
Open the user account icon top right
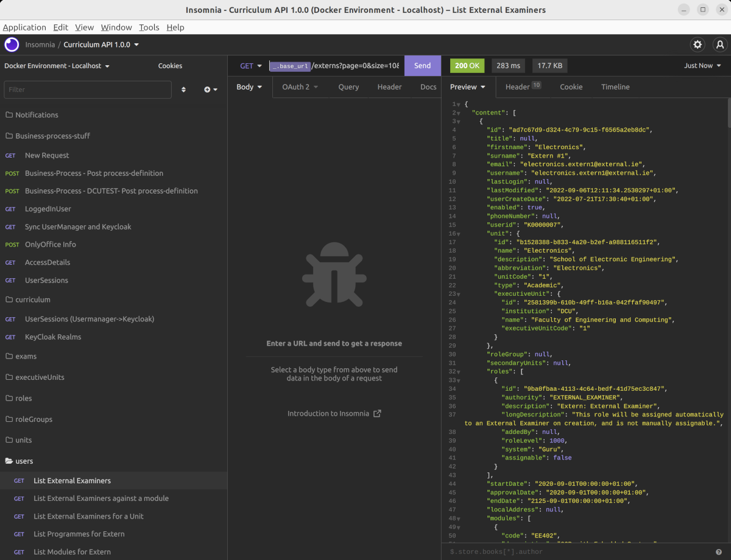point(719,44)
